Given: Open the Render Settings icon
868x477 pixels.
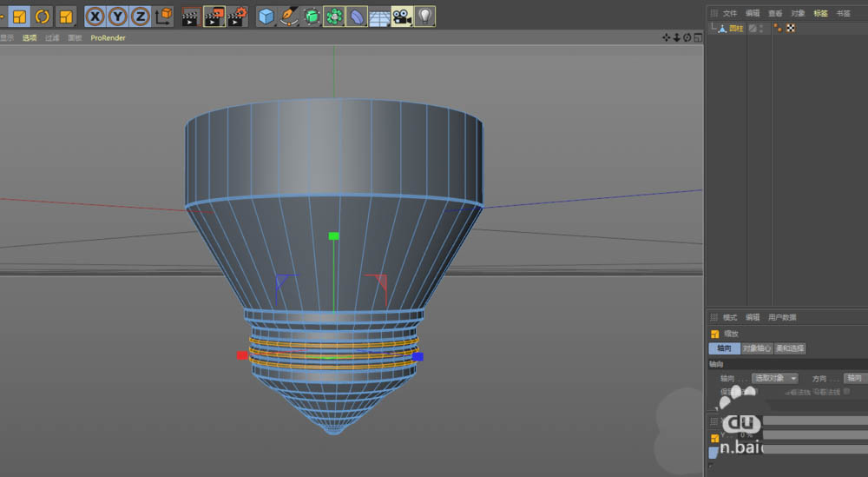Looking at the screenshot, I should pos(237,17).
